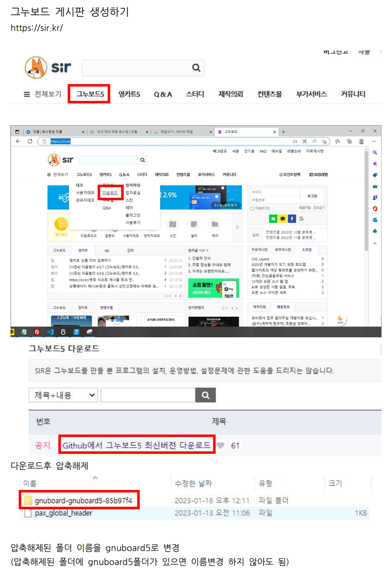Image resolution: width=392 pixels, height=576 pixels.
Task: Select the pax_global_header file
Action: (63, 513)
